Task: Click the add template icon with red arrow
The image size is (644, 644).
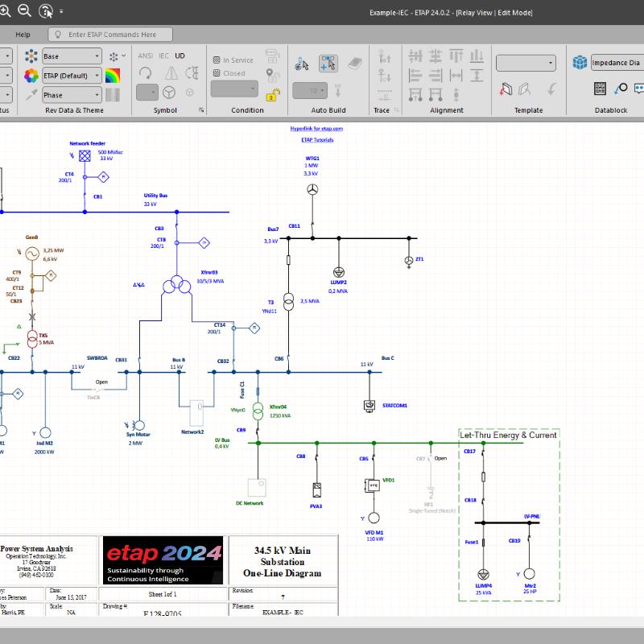Action: 506,89
